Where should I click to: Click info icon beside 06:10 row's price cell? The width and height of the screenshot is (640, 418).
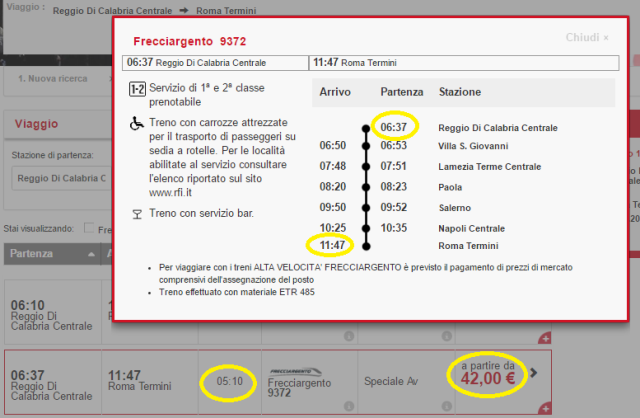pyautogui.click(x=447, y=336)
